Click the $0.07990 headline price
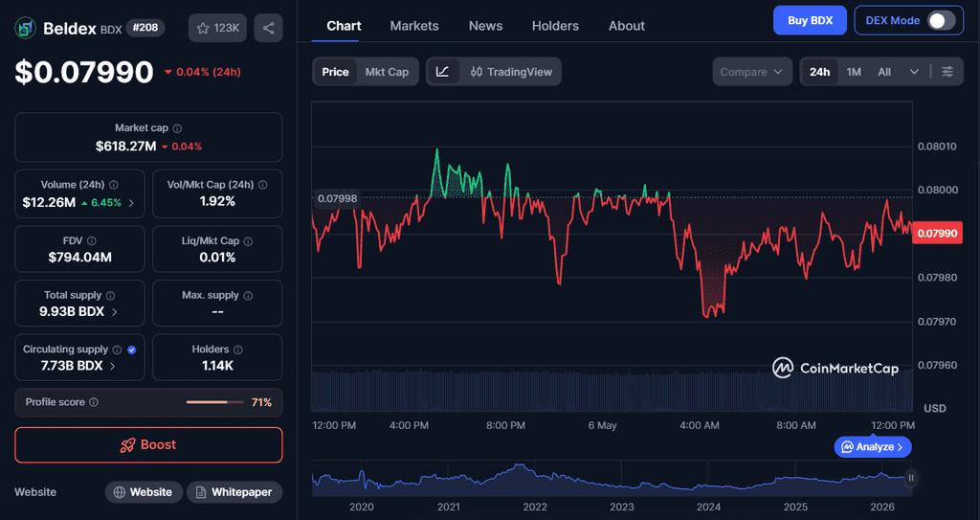 (x=84, y=72)
